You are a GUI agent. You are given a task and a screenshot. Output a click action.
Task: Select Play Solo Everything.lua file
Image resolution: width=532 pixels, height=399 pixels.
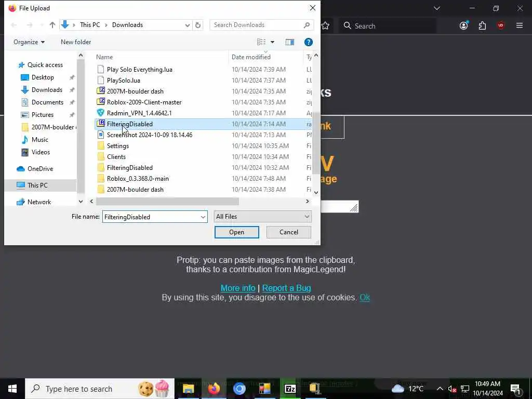coord(139,70)
